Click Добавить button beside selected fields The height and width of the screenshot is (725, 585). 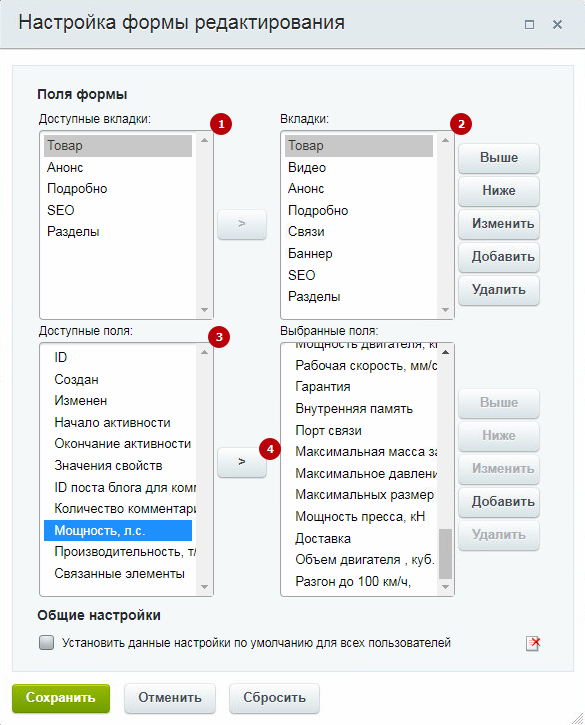coord(499,502)
